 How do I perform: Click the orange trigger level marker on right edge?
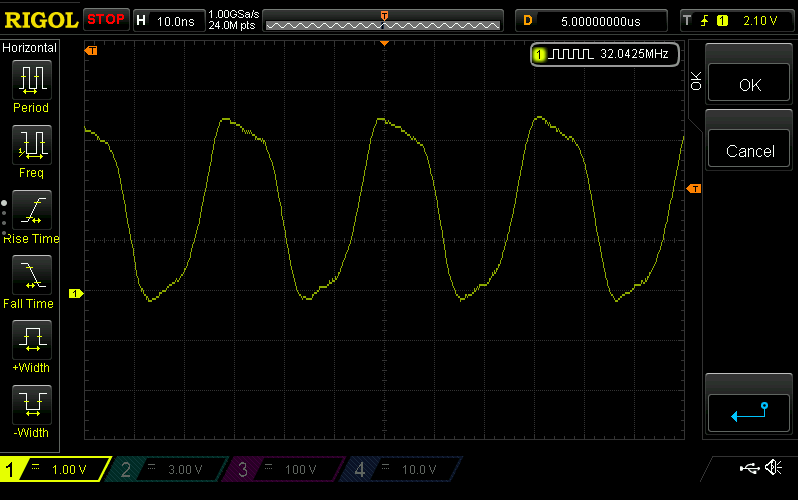[x=694, y=189]
